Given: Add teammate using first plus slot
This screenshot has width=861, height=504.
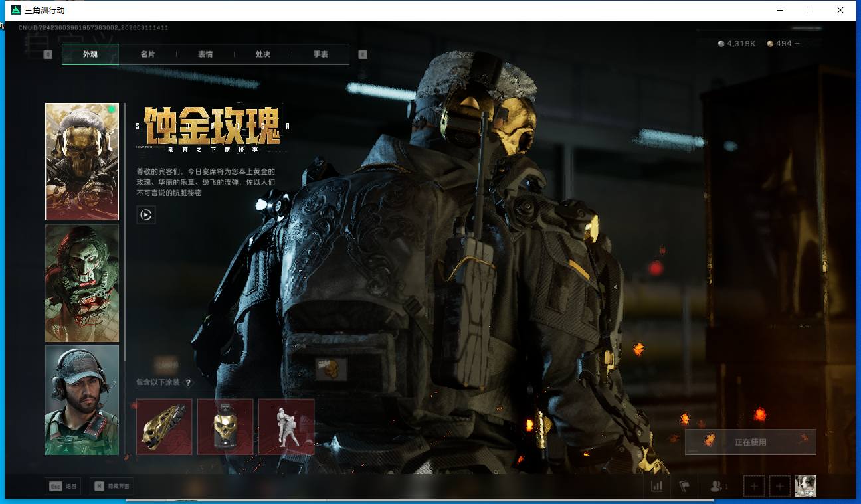Looking at the screenshot, I should pos(753,487).
